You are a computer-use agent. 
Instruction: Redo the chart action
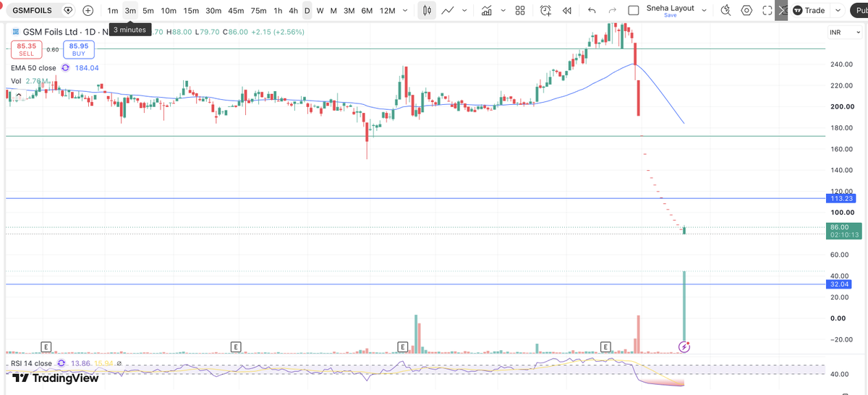[x=613, y=11]
